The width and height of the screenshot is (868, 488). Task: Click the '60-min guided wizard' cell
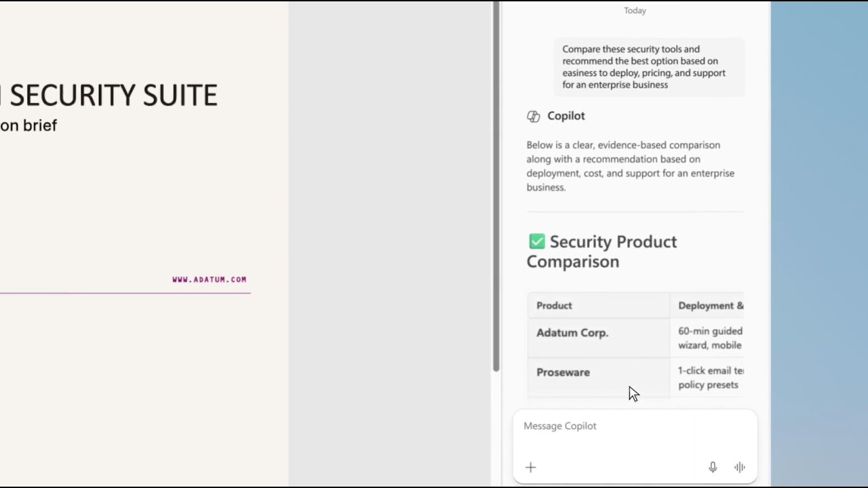[707, 338]
